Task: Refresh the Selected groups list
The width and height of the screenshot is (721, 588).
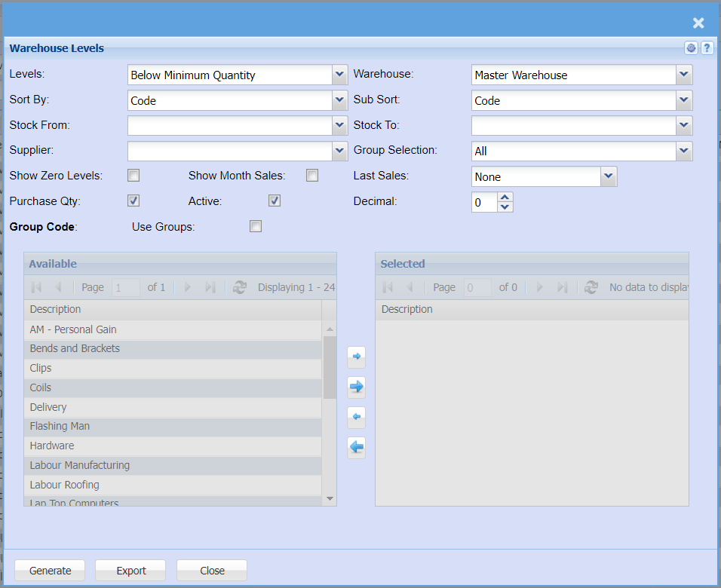Action: [591, 287]
